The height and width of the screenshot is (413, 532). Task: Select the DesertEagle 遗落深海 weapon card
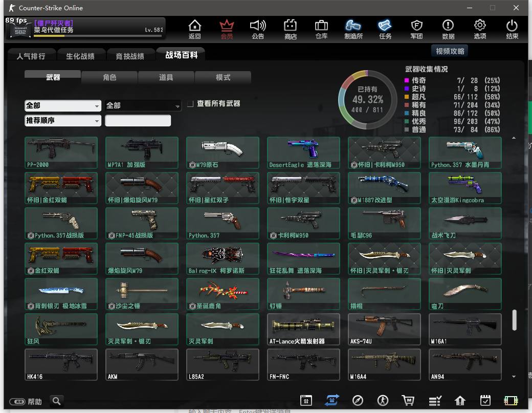(x=303, y=153)
